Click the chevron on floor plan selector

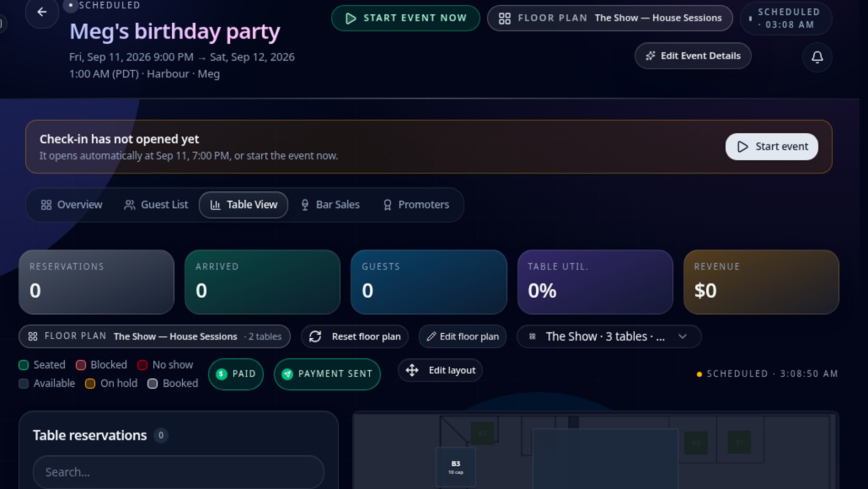coord(683,337)
